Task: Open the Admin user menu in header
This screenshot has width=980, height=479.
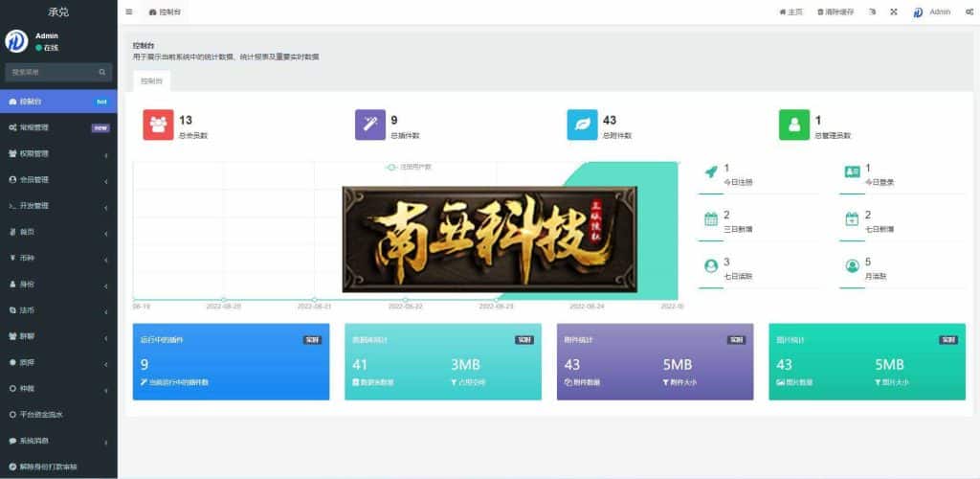Action: click(932, 11)
